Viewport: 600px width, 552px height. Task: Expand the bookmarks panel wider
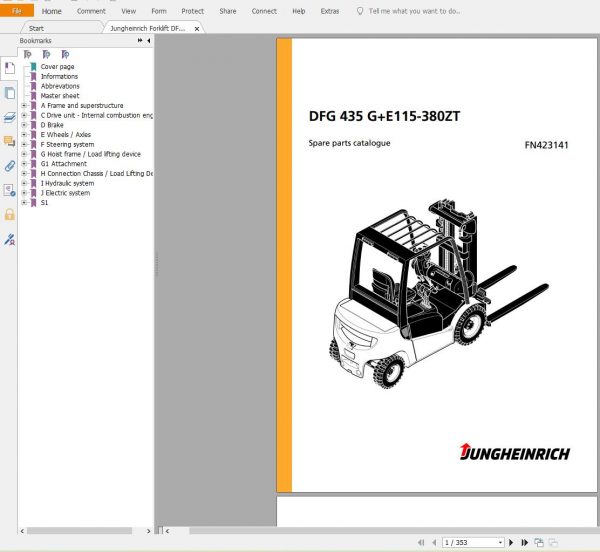click(140, 40)
